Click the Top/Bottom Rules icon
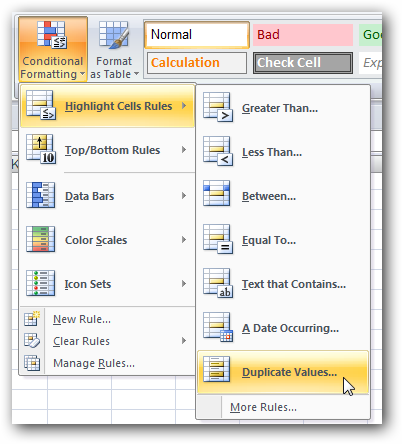The width and height of the screenshot is (402, 444). [x=41, y=150]
